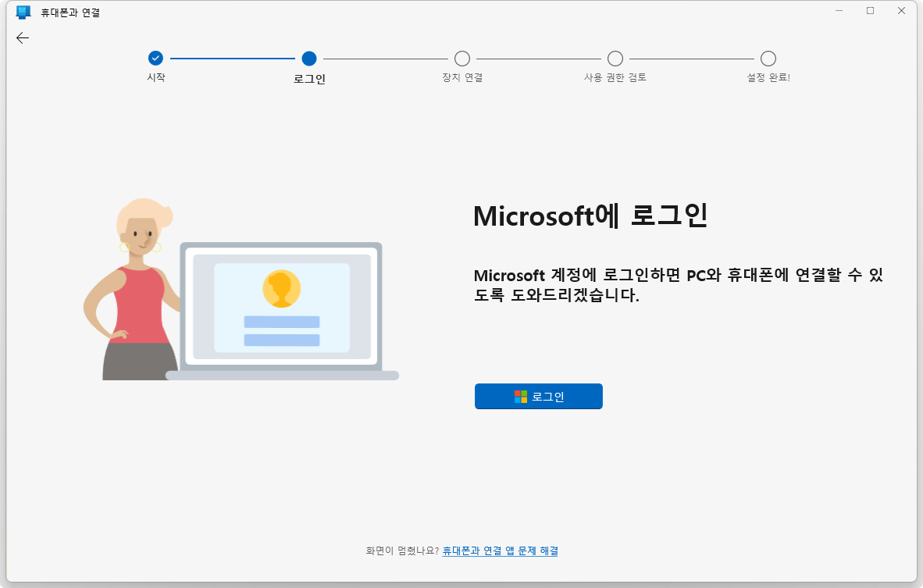The height and width of the screenshot is (588, 923).
Task: Click the blue 로그인 sign-in button
Action: [539, 396]
